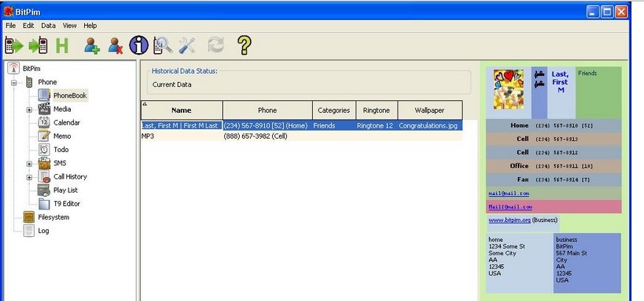644x301 pixels.
Task: Open the mail@mail.com email link
Action: click(x=509, y=193)
